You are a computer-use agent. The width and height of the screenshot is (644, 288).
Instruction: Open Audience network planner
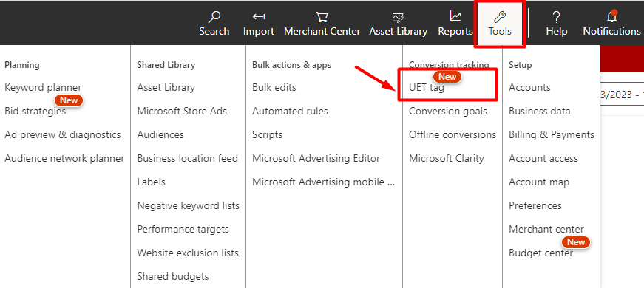pos(64,158)
